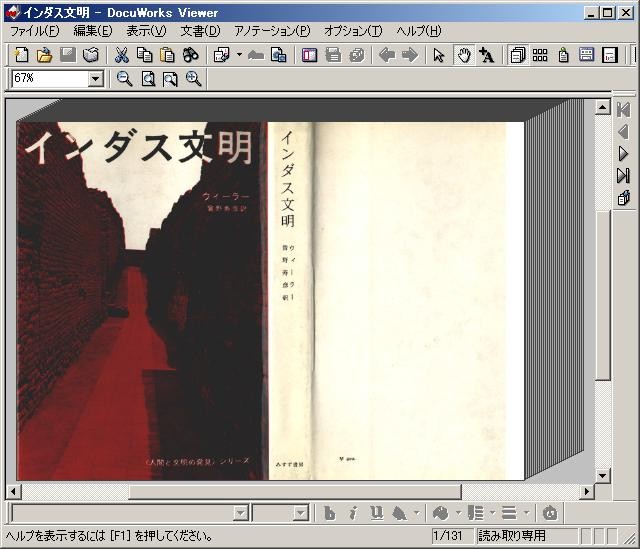Image resolution: width=640 pixels, height=549 pixels.
Task: Select the text annotation tool
Action: coord(487,55)
